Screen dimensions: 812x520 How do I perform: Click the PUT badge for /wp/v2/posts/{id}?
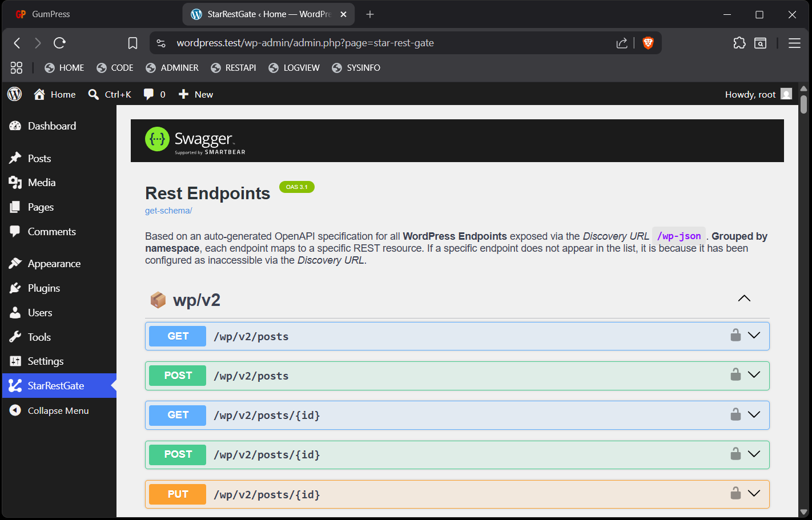(x=178, y=494)
